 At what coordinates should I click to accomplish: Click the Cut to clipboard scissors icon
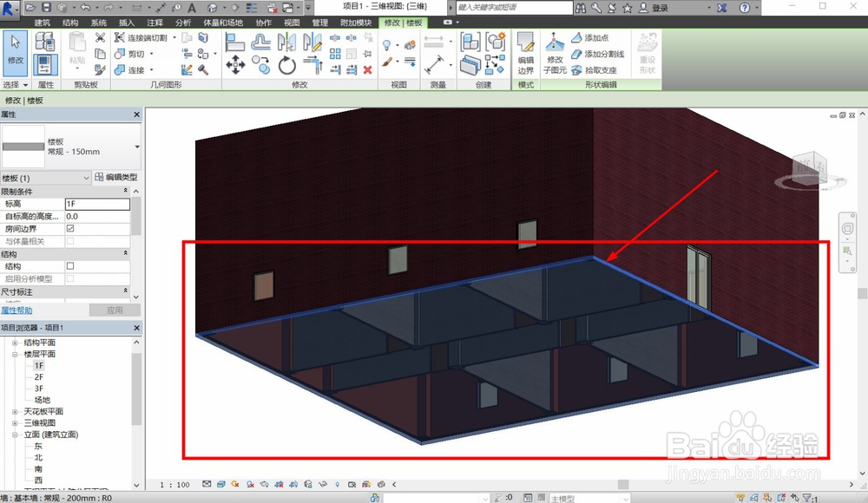coord(100,37)
